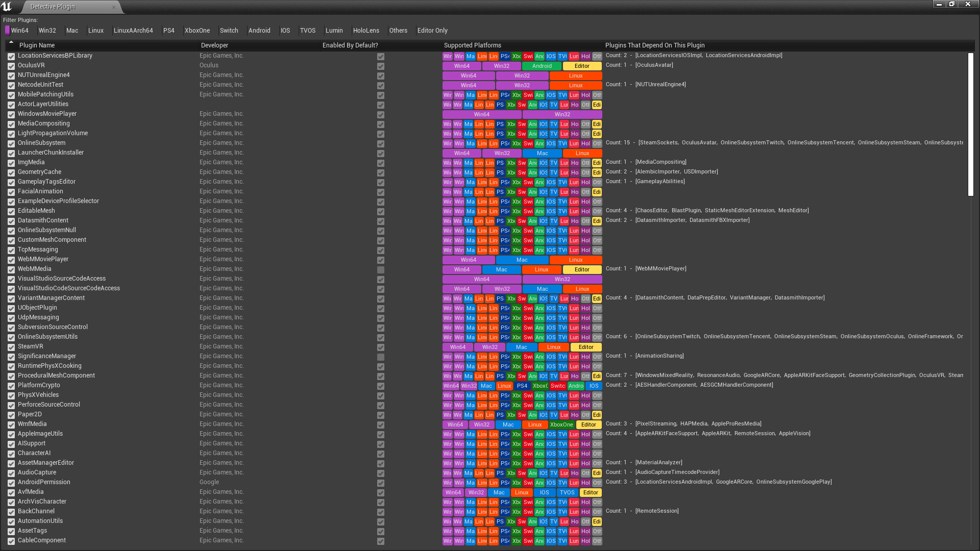The image size is (980, 551).
Task: Uncheck the Paper2D plugin checkbox
Action: [11, 415]
